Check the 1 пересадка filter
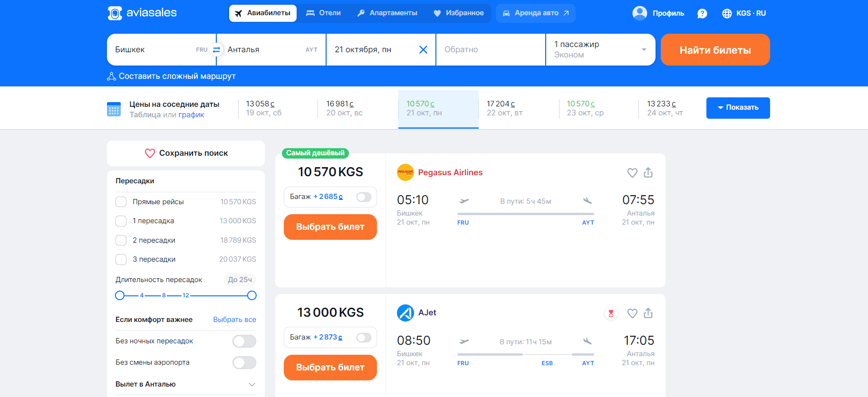Viewport: 868px width, 397px height. (121, 221)
